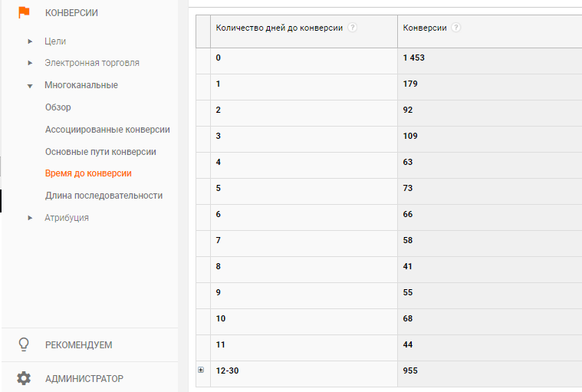Click the АДМИНИСТРАТОР label

point(84,379)
